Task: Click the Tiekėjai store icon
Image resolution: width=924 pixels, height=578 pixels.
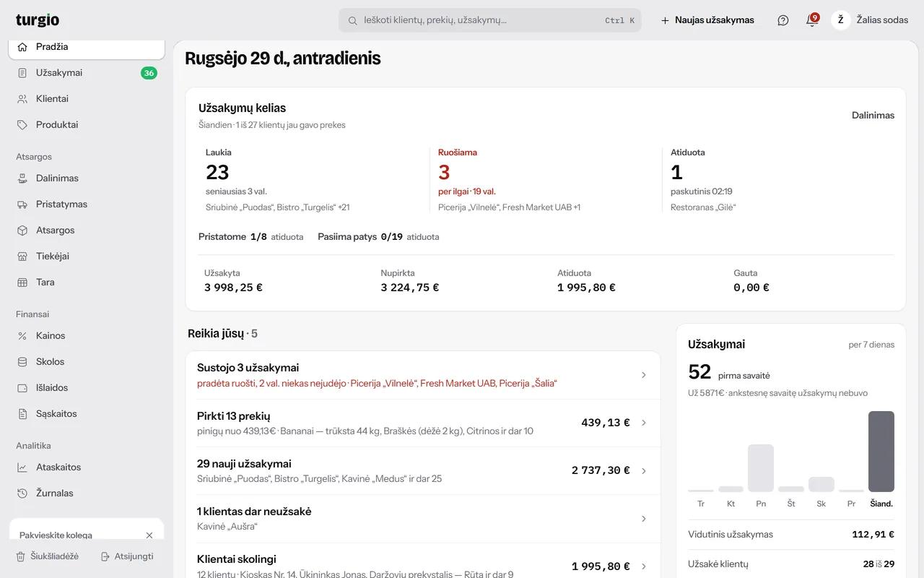Action: [x=22, y=256]
